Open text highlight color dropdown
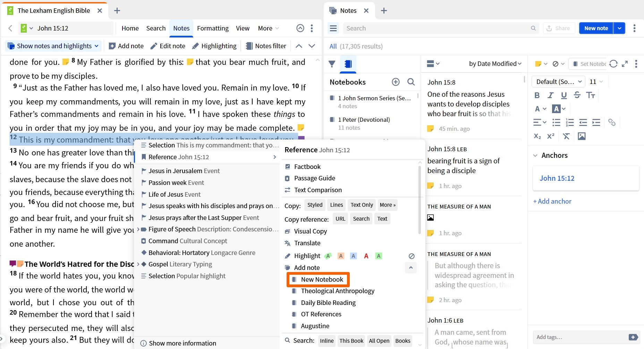The width and height of the screenshot is (644, 349). point(559,109)
